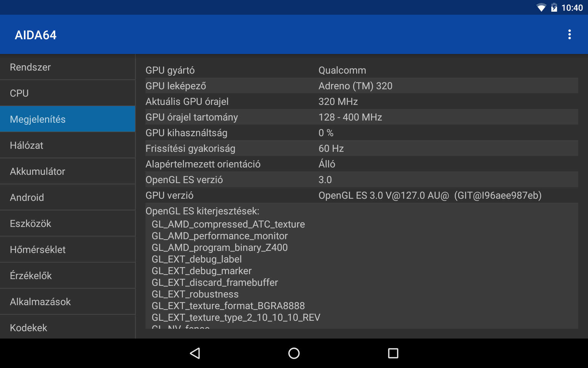Select the Qualcomm value
588x368 pixels.
coord(342,70)
